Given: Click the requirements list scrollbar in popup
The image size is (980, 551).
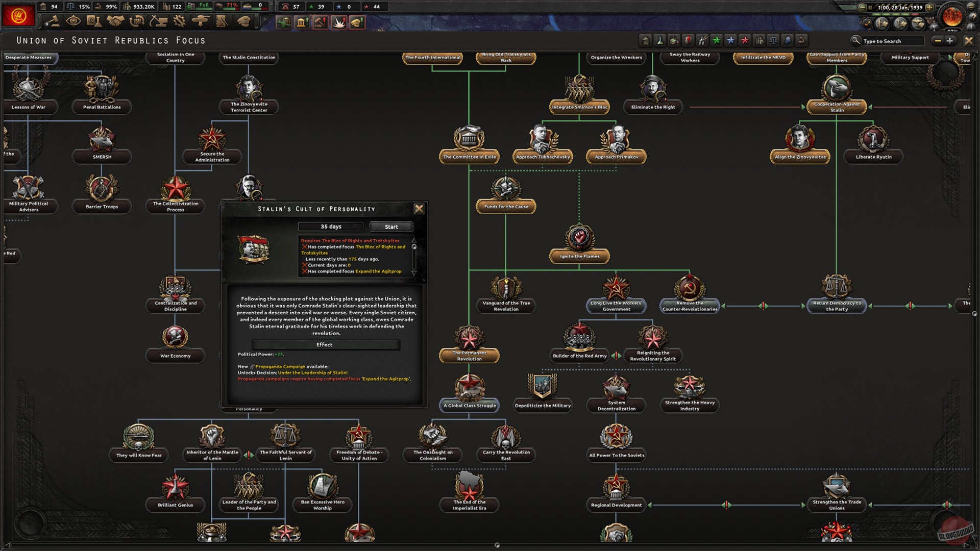Looking at the screenshot, I should tap(414, 256).
